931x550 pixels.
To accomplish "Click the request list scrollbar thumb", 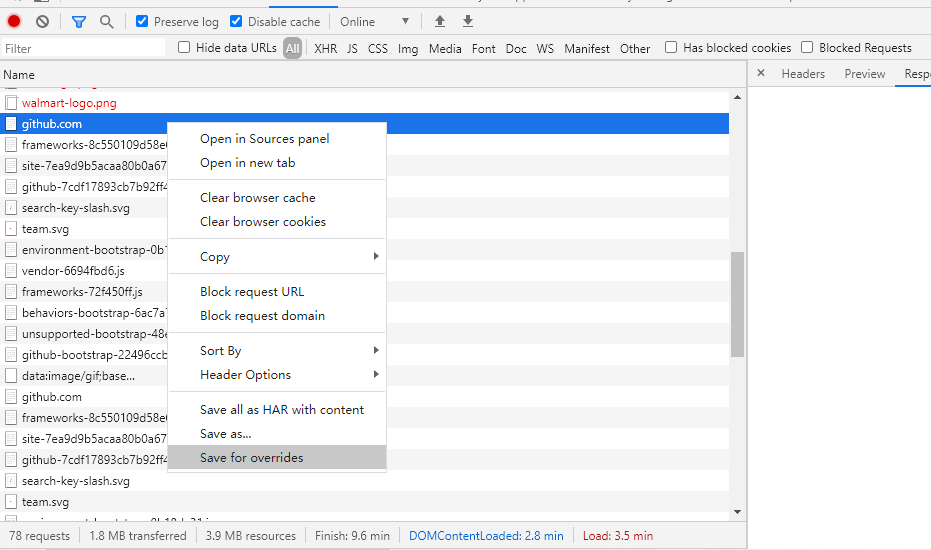I will point(737,304).
